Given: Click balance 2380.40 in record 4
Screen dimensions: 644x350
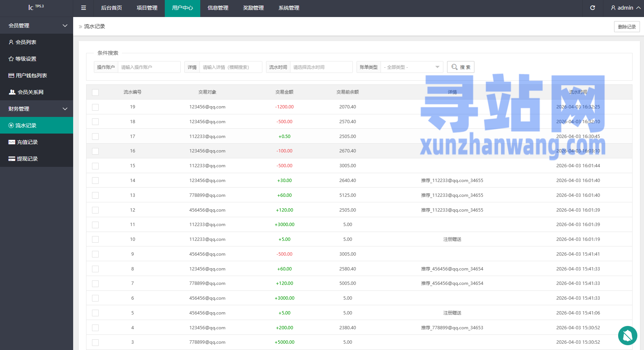Looking at the screenshot, I should coord(348,328).
